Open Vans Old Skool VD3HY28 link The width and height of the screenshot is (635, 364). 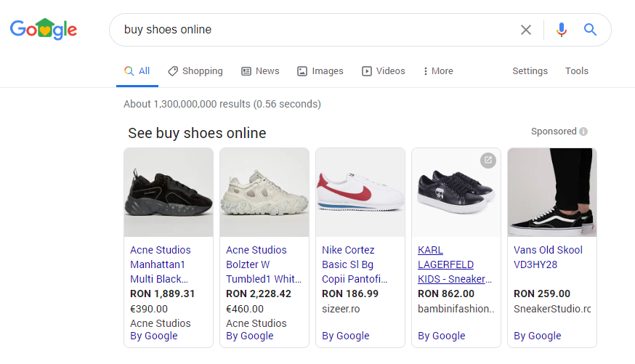548,257
